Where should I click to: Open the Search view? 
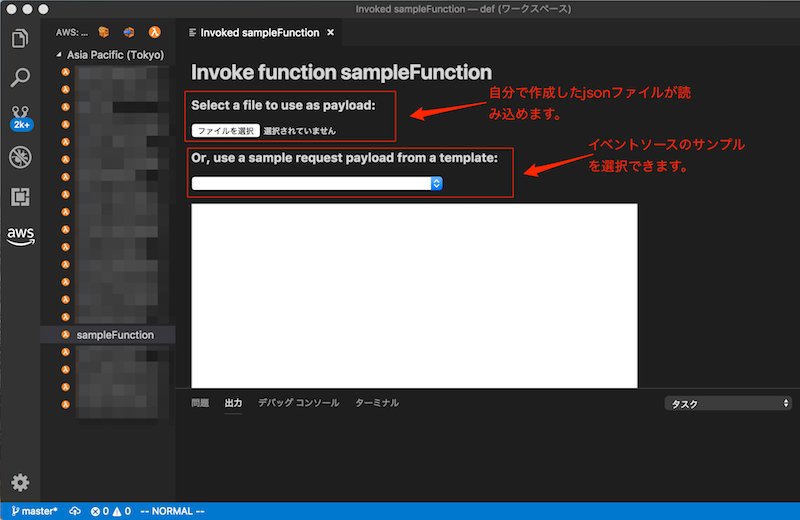click(20, 78)
